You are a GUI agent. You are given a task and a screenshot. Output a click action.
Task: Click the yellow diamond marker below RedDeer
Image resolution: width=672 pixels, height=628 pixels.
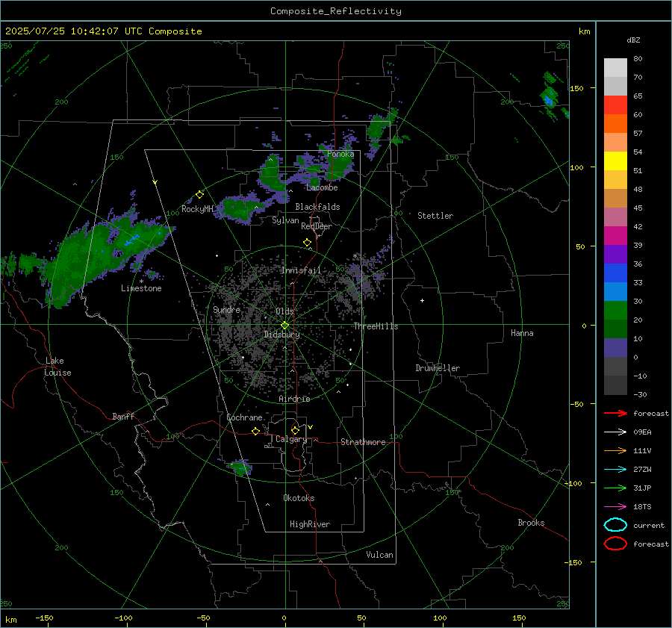(x=308, y=243)
